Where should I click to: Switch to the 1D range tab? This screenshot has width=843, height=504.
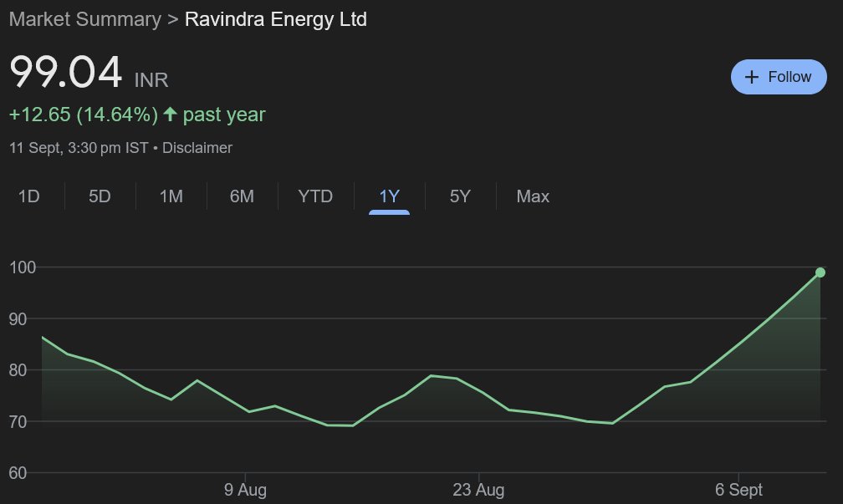click(x=29, y=196)
